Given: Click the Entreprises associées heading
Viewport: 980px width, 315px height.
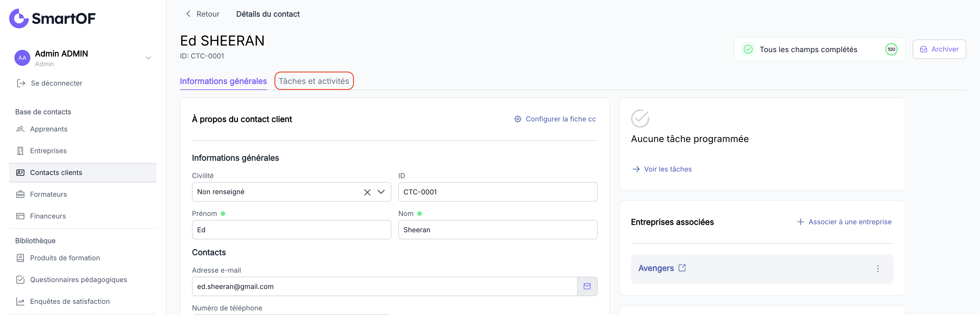Looking at the screenshot, I should [672, 222].
